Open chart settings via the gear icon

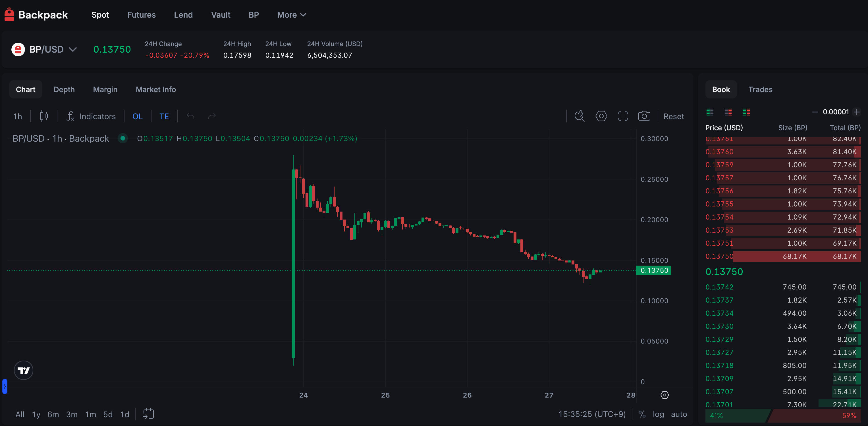(601, 116)
